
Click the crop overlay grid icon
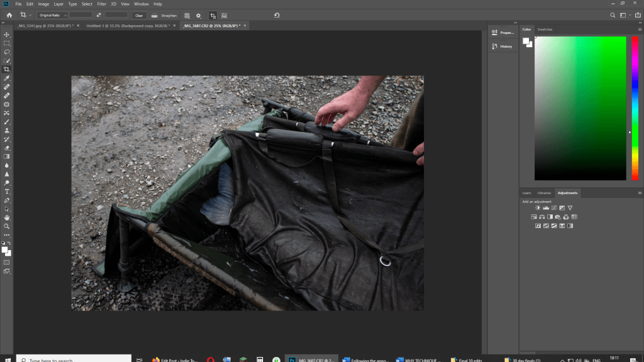pos(187,15)
